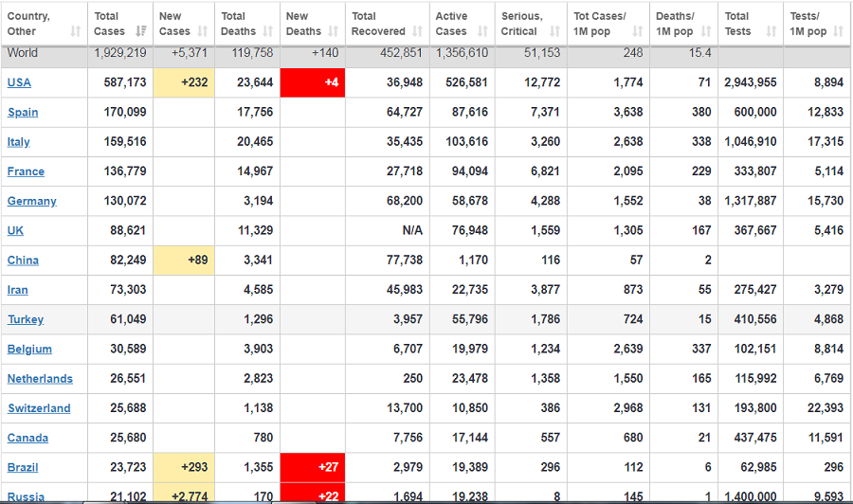Image resolution: width=853 pixels, height=504 pixels.
Task: Sort by Total Cases column arrows
Action: click(x=141, y=31)
